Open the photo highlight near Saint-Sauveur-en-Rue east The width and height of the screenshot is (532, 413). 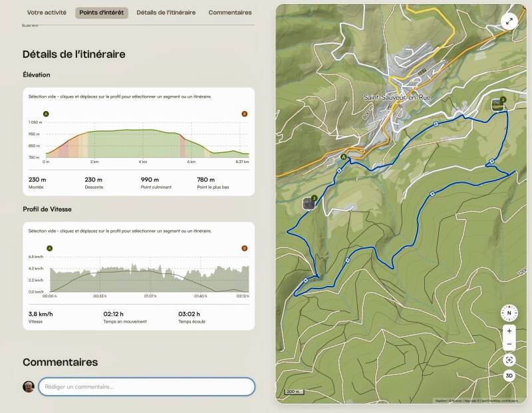[x=498, y=104]
